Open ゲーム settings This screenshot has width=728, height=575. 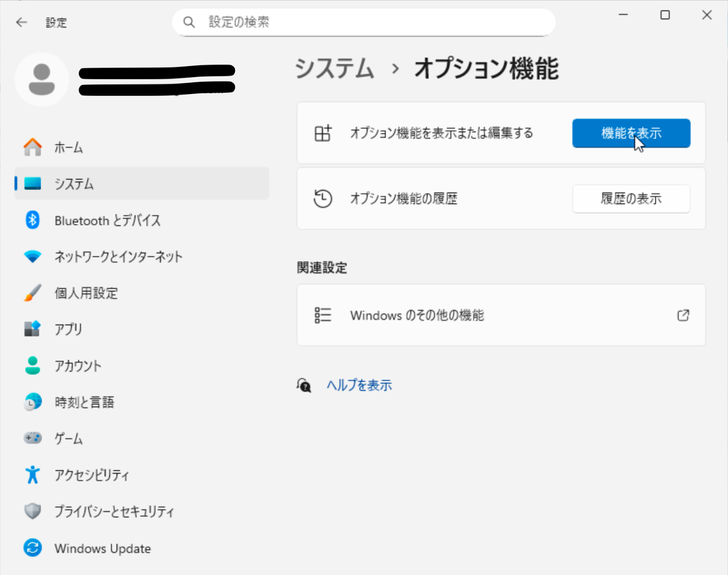(141, 439)
